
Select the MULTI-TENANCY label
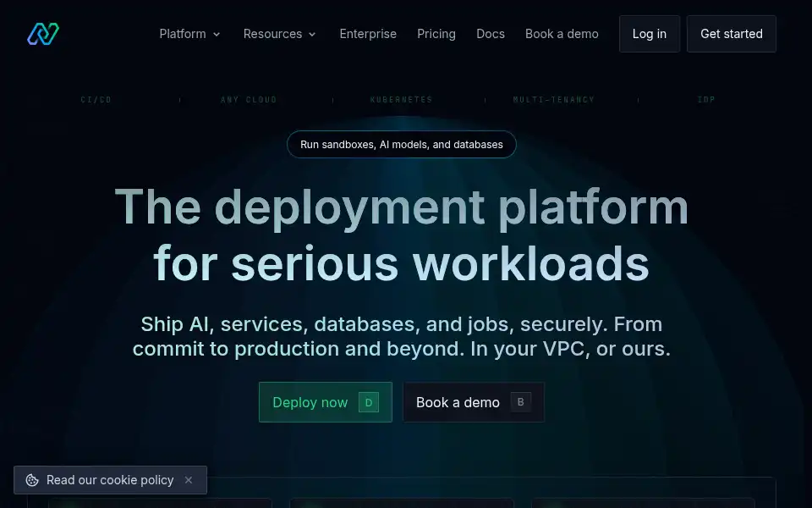[x=553, y=100]
